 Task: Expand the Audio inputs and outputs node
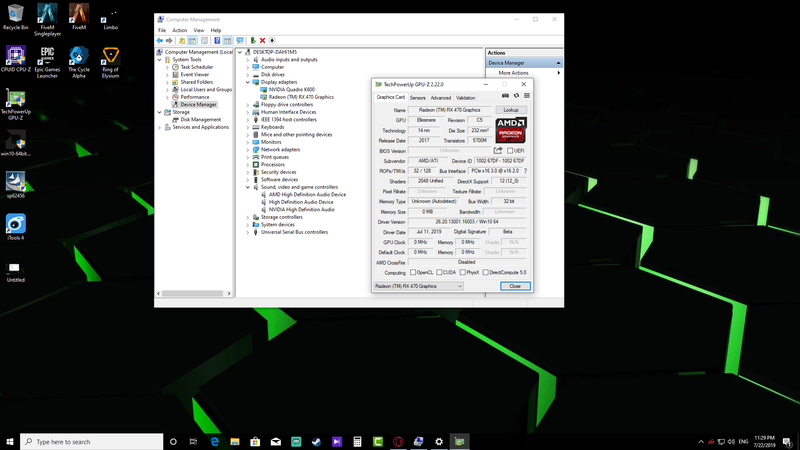(249, 59)
